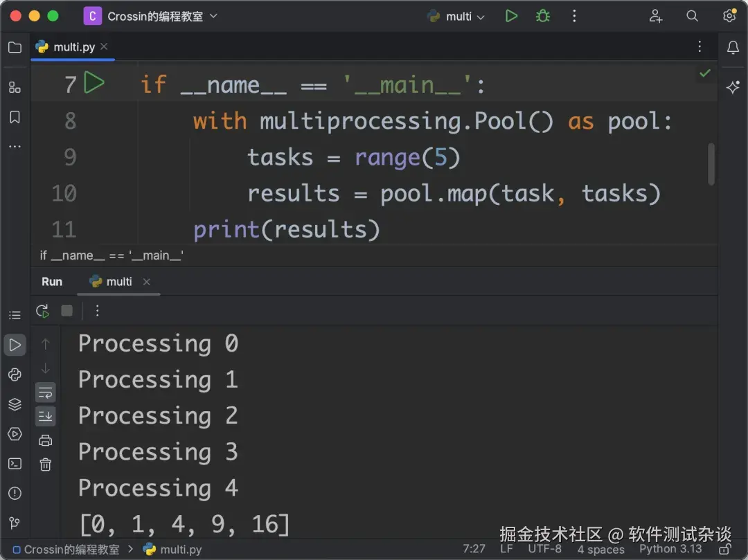Clear console output with trash icon

[x=45, y=464]
